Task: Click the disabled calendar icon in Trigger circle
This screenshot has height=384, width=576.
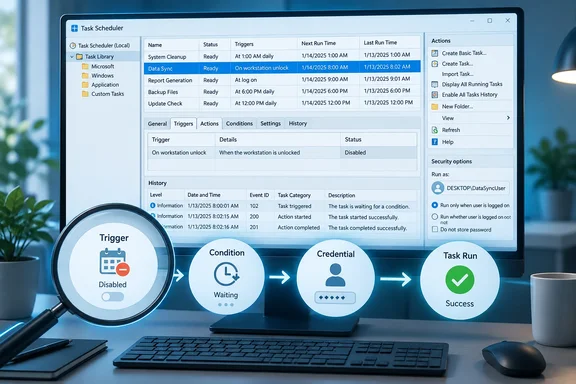Action: pyautogui.click(x=114, y=262)
